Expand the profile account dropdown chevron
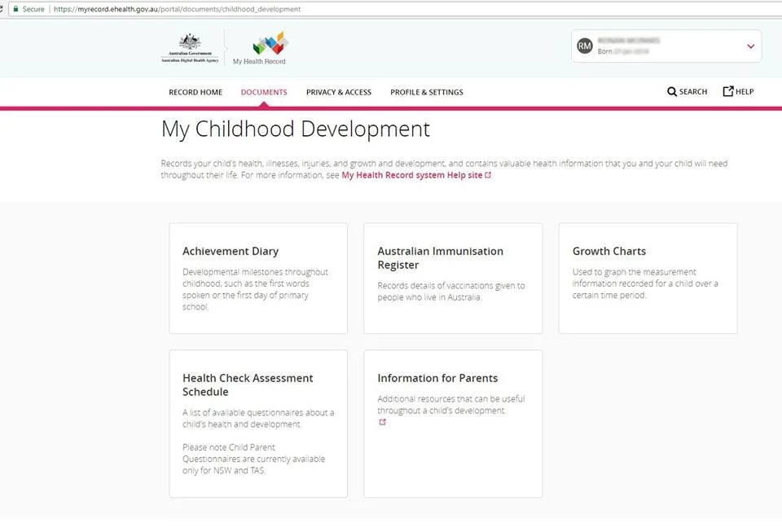The width and height of the screenshot is (782, 532). [x=750, y=46]
